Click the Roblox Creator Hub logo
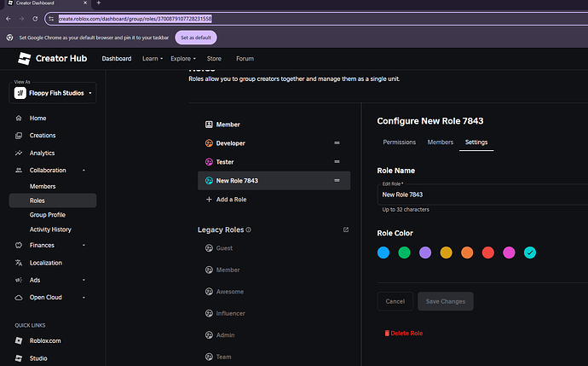The image size is (588, 366). (x=25, y=59)
